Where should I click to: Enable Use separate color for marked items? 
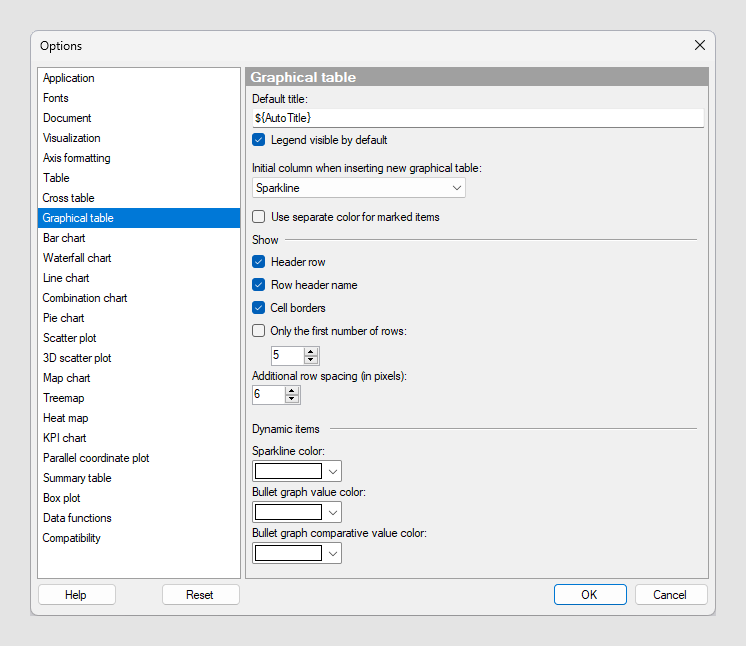tap(258, 217)
